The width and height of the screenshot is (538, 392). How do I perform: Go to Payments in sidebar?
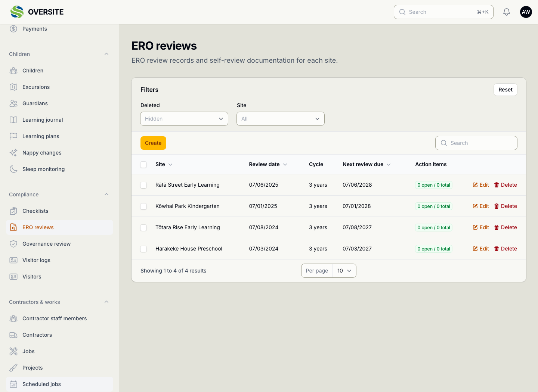(x=59, y=29)
